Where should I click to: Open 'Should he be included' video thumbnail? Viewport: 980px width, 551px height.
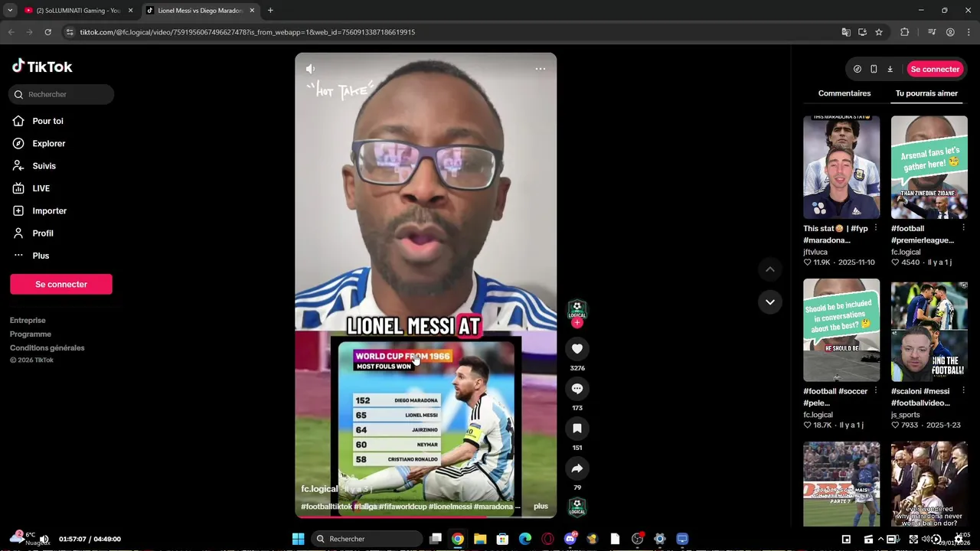point(841,330)
